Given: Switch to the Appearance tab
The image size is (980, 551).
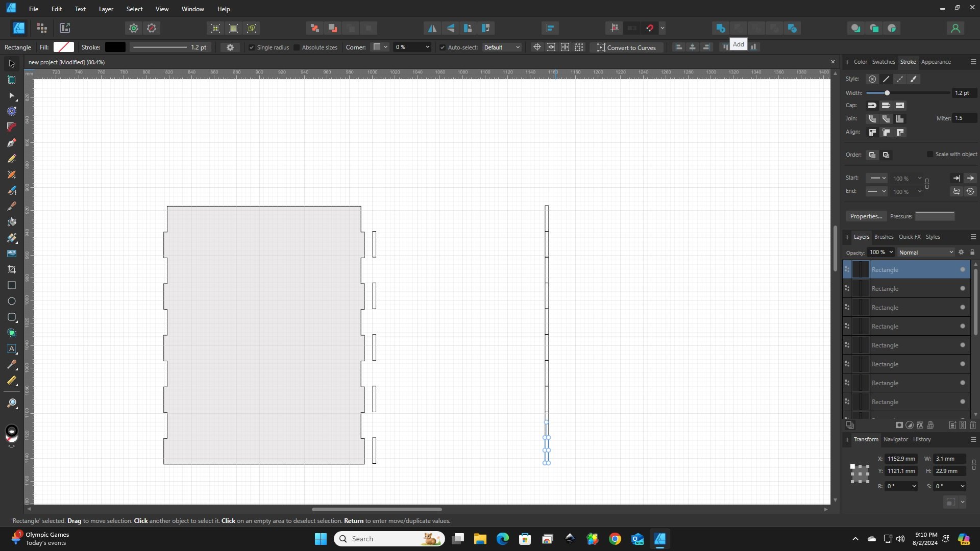Looking at the screenshot, I should pos(936,62).
